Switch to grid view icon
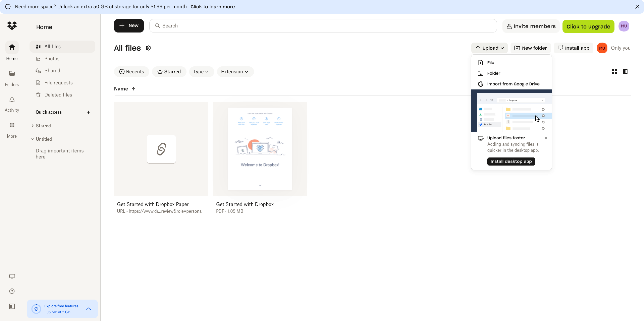644x321 pixels. (x=614, y=72)
